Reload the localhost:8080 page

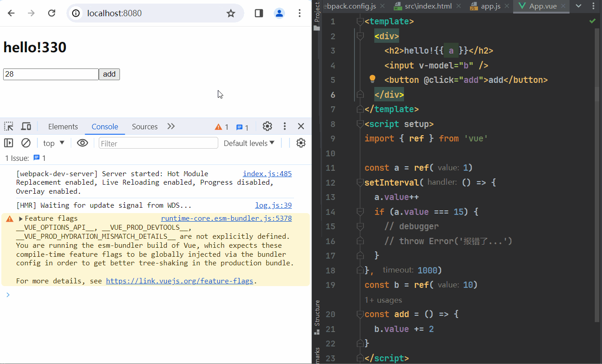click(x=52, y=13)
